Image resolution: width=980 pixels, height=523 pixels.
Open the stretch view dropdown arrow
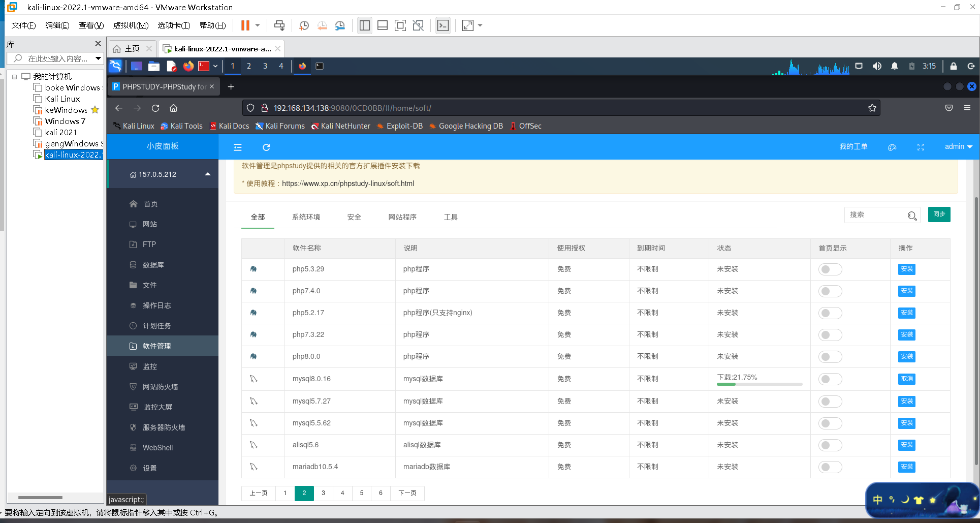[480, 25]
